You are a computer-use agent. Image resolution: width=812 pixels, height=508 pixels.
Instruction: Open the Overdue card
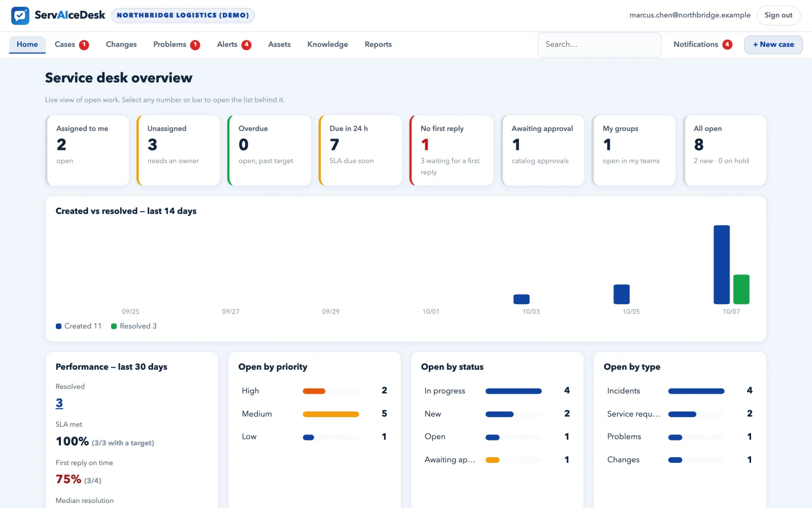(269, 150)
